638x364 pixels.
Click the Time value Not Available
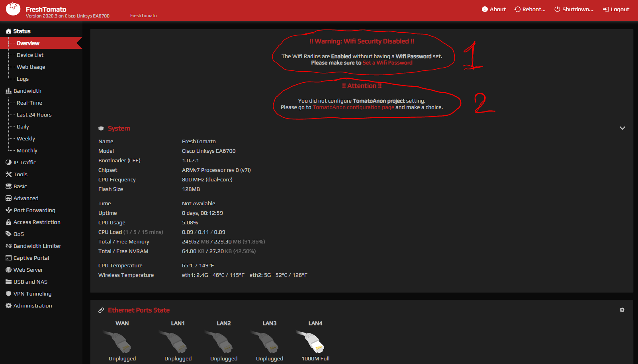click(198, 204)
